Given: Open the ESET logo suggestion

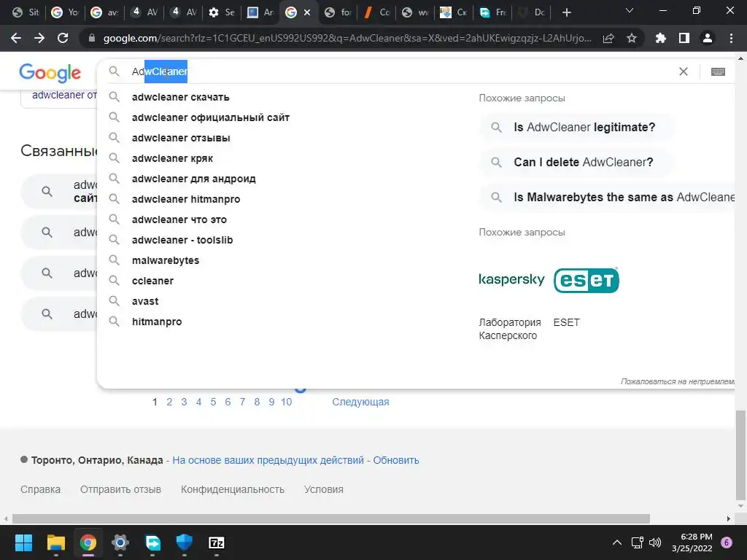Looking at the screenshot, I should coord(587,280).
